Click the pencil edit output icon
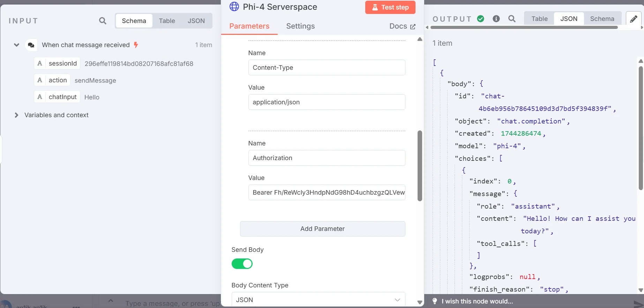This screenshot has width=644, height=308. point(634,19)
